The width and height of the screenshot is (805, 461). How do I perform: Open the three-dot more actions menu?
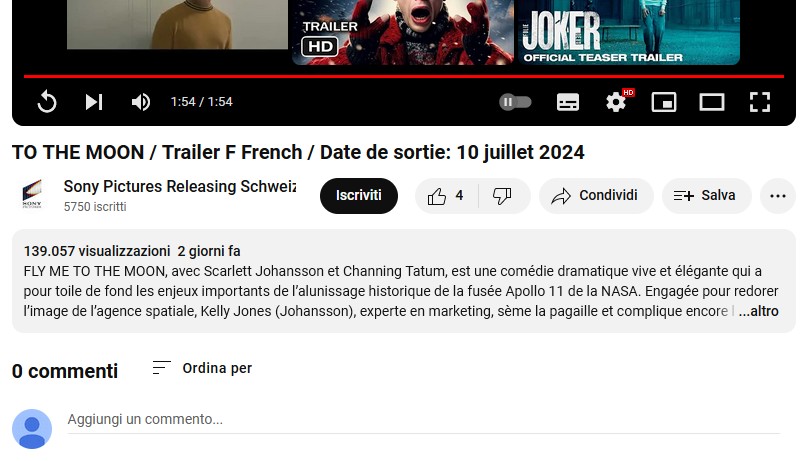click(778, 196)
